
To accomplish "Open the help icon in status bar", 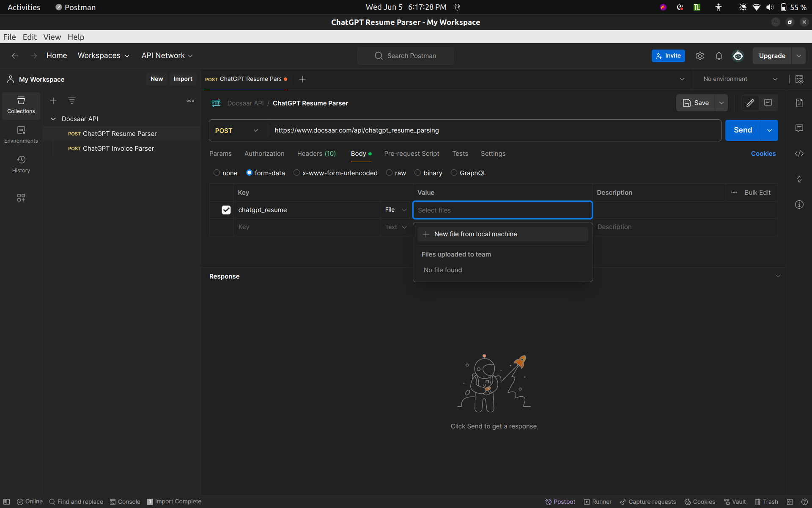I will point(804,502).
